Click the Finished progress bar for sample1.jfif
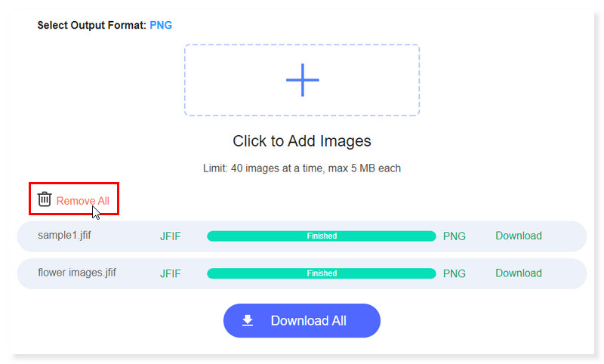Screen dimensions: 604x364 point(321,236)
